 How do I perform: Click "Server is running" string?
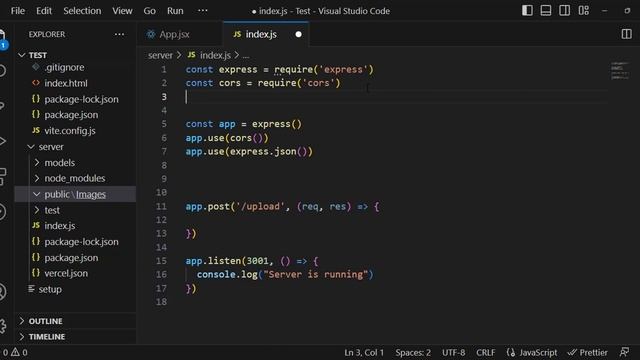click(x=316, y=274)
